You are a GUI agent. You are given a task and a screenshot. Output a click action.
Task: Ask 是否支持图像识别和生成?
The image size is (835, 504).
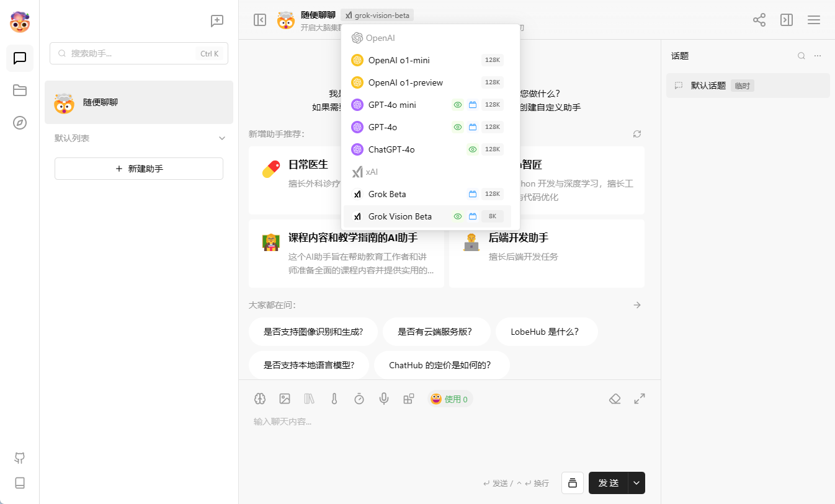pos(313,332)
